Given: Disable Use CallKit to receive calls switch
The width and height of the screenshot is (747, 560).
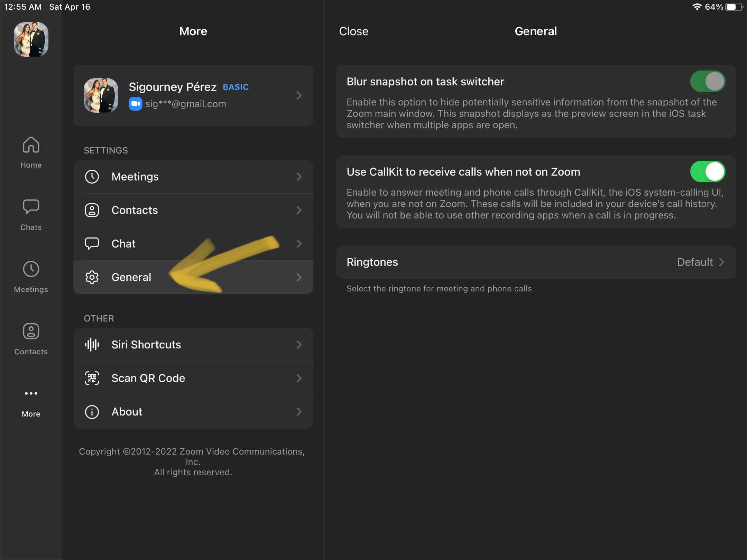Looking at the screenshot, I should point(708,172).
